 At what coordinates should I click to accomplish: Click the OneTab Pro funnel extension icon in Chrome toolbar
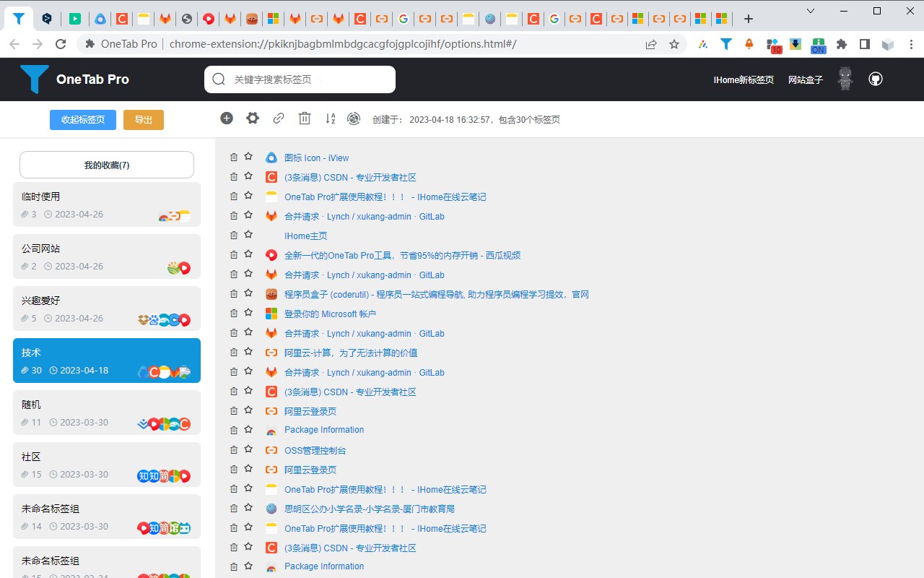(726, 44)
